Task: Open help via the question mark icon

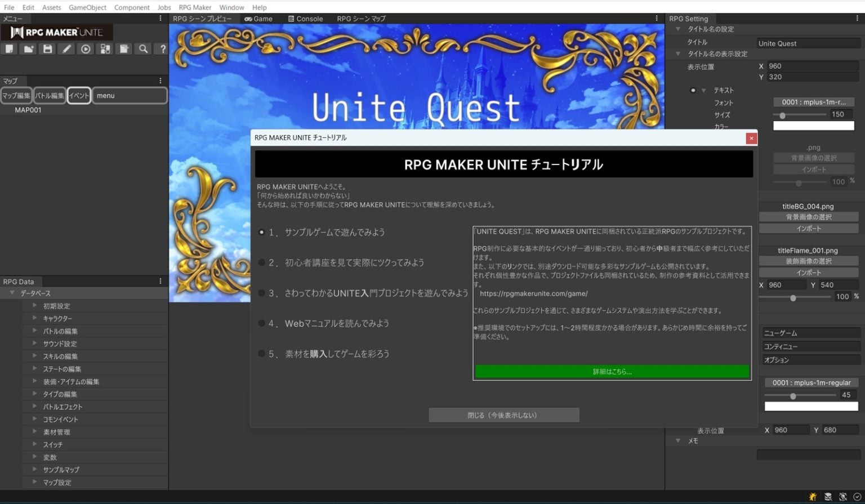Action: pyautogui.click(x=162, y=49)
